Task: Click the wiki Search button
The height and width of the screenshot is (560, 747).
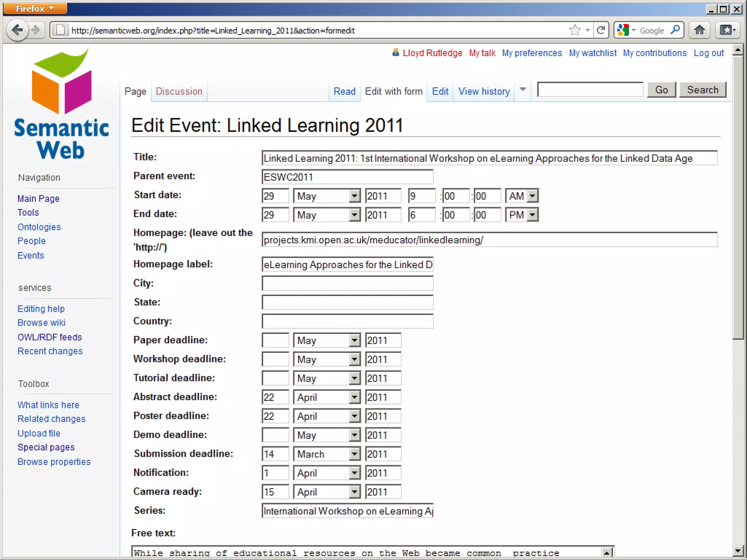Action: 703,90
